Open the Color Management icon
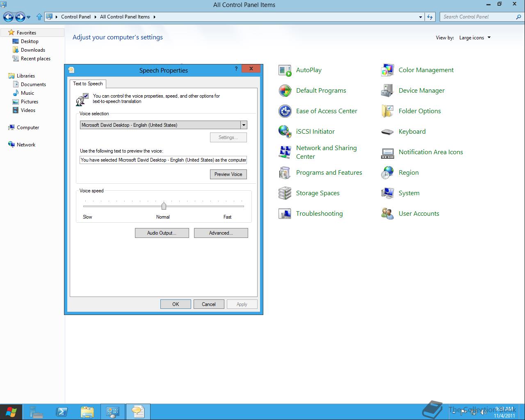This screenshot has width=525, height=420. coord(387,70)
